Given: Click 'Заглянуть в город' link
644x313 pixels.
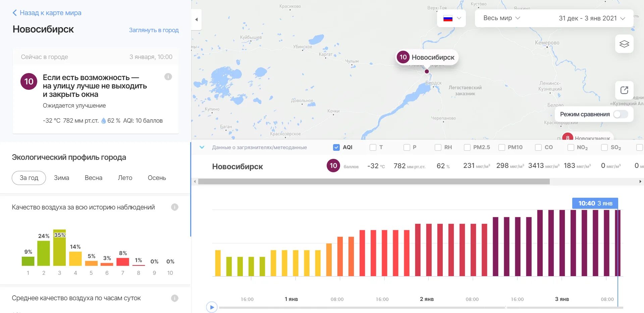Looking at the screenshot, I should [154, 30].
